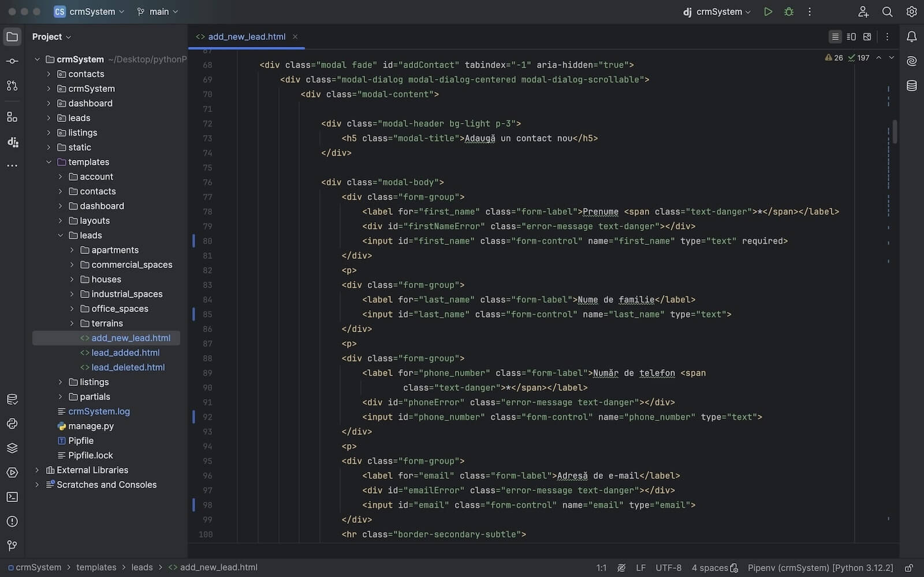Screen dimensions: 924x577
Task: Open lead_added.html in project tree
Action: 125,353
